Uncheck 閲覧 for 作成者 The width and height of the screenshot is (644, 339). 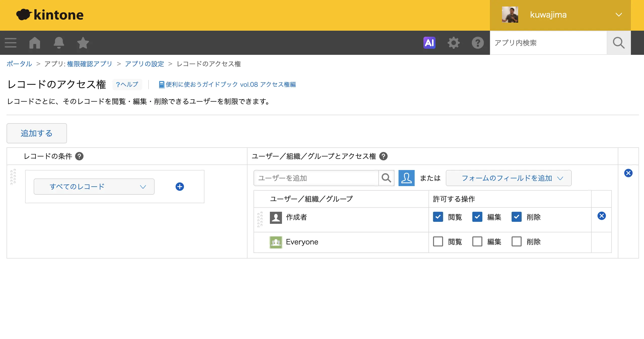(x=438, y=217)
